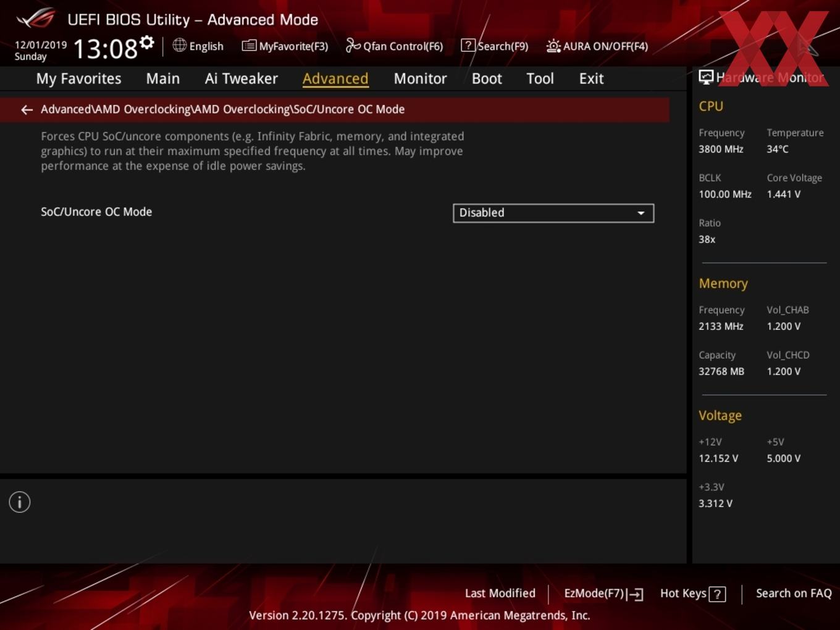Click the Hot Keys question mark box
Image resolution: width=840 pixels, height=630 pixels.
(x=717, y=594)
